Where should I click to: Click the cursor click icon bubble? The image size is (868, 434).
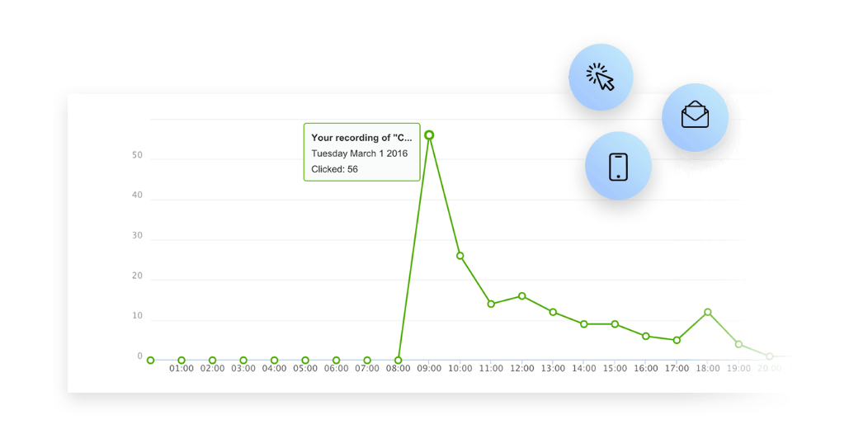(x=601, y=77)
